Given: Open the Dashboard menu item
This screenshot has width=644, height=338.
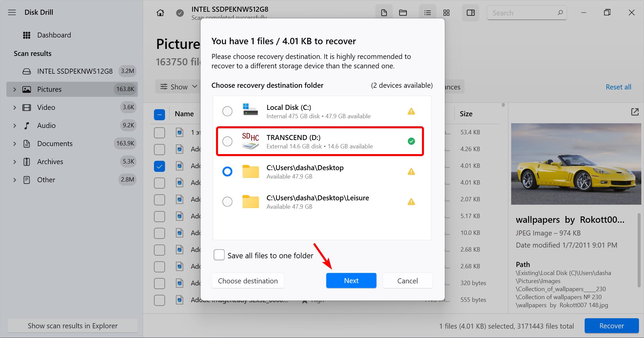Looking at the screenshot, I should tap(54, 35).
